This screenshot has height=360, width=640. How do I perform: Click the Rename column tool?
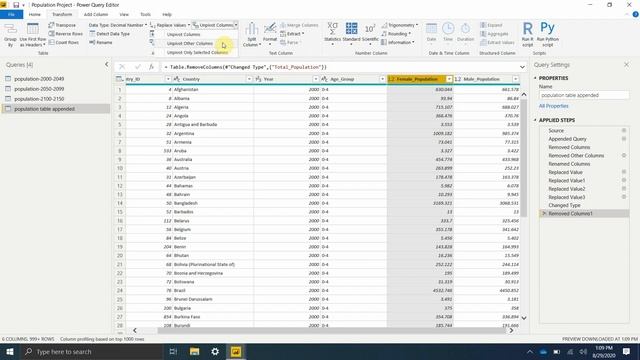click(101, 42)
